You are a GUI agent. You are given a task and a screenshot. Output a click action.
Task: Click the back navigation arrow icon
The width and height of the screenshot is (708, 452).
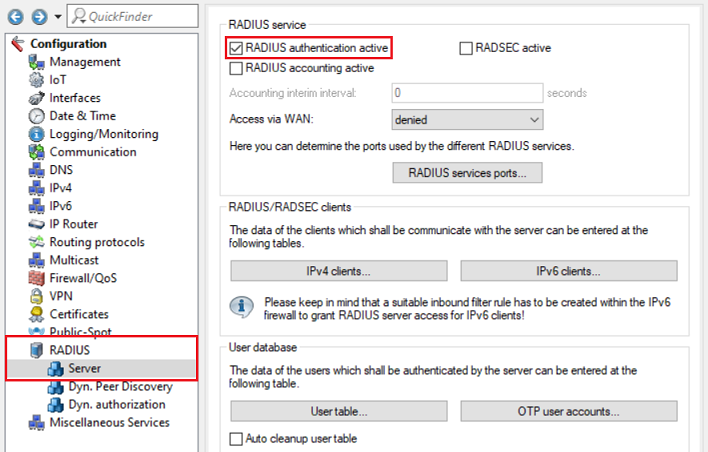tap(16, 16)
